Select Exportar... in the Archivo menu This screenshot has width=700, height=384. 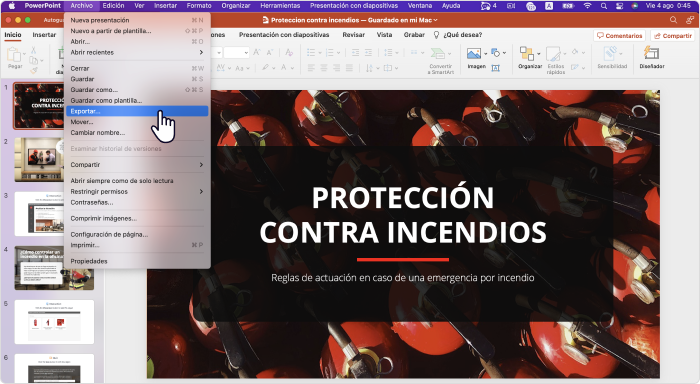pos(137,111)
